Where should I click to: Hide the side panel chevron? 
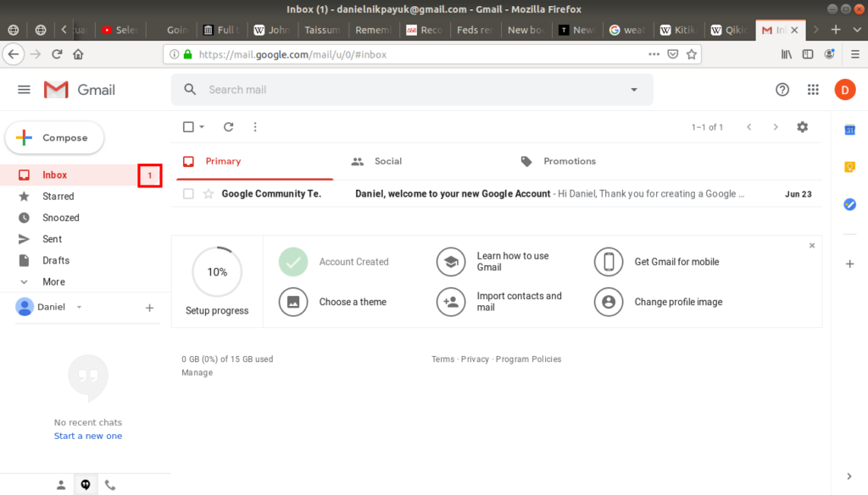849,476
